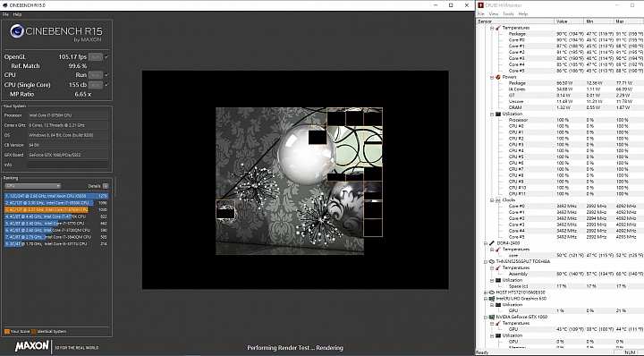This screenshot has height=356, width=644.
Task: Open the CPU ranking type dropdown
Action: point(33,186)
